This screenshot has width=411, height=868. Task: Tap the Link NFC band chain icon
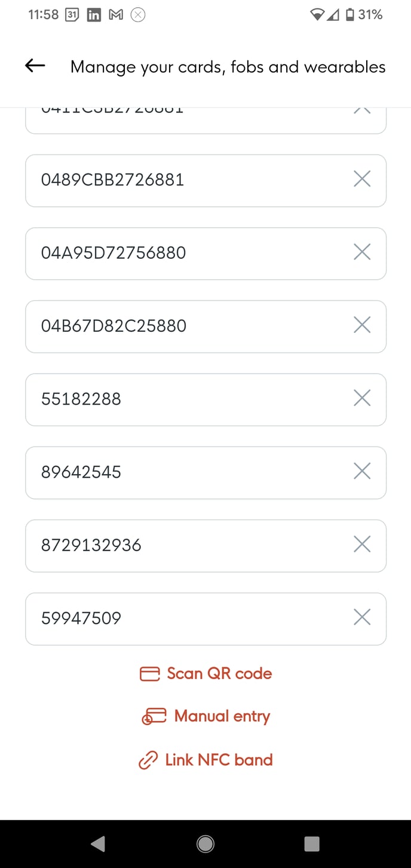(x=148, y=760)
